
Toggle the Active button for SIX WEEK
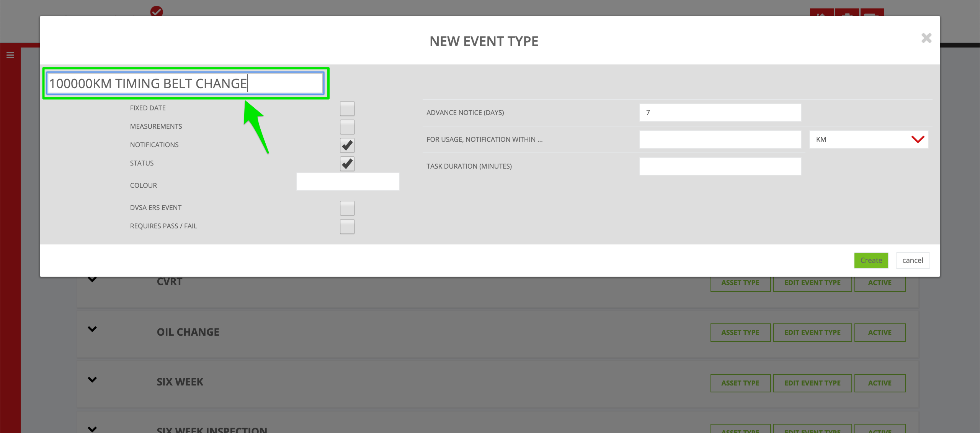pos(880,383)
